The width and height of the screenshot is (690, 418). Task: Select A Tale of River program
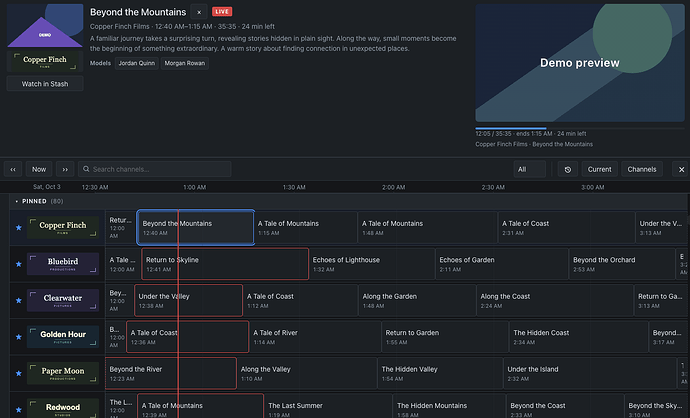[x=315, y=337]
